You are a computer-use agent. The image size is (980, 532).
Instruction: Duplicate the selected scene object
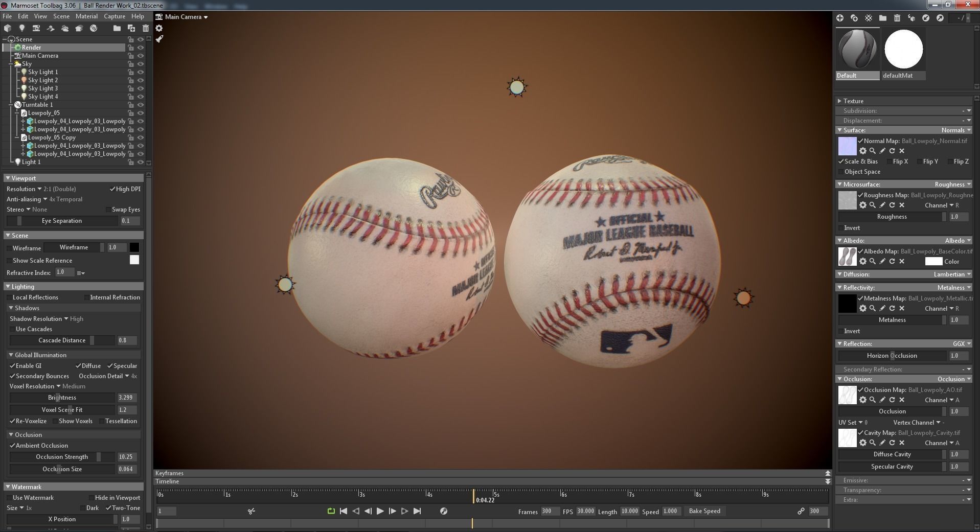[131, 28]
